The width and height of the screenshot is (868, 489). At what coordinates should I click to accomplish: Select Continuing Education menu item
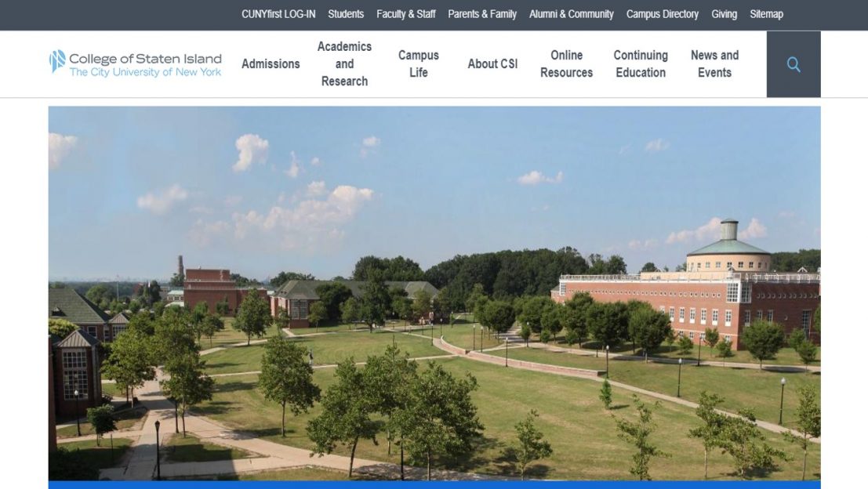[x=641, y=64]
